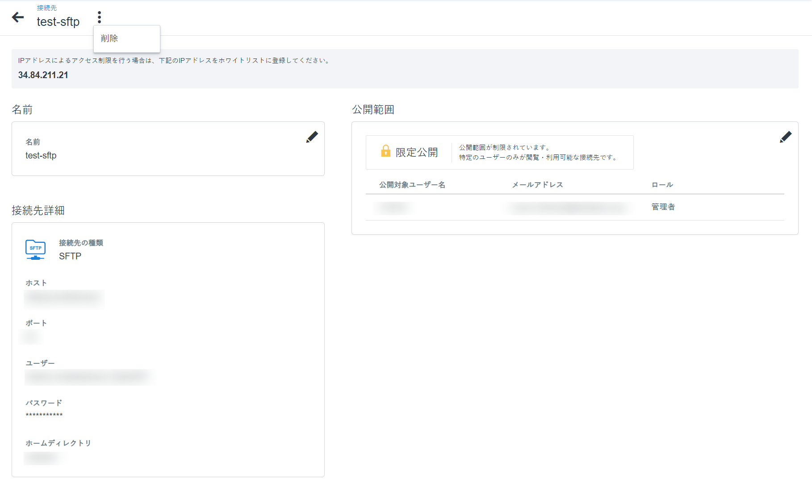
Task: Click the 接続先 breadcrumb link
Action: (47, 8)
